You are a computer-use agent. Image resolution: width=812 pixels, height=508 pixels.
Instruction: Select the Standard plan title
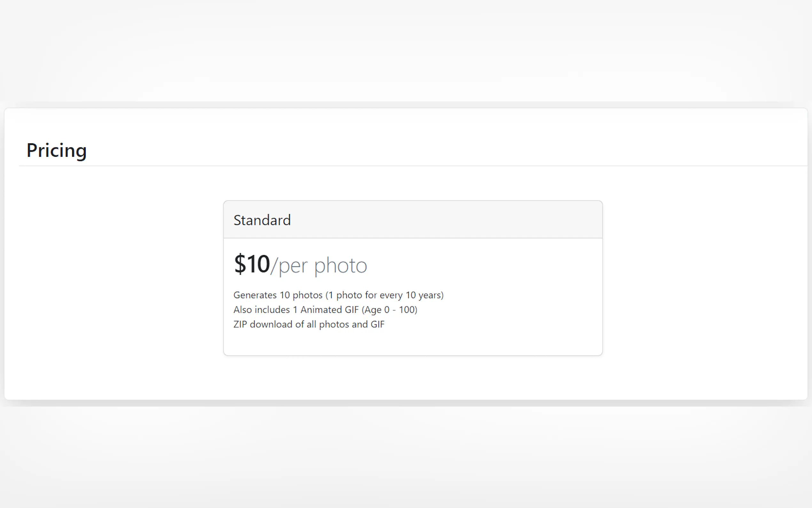coord(262,220)
